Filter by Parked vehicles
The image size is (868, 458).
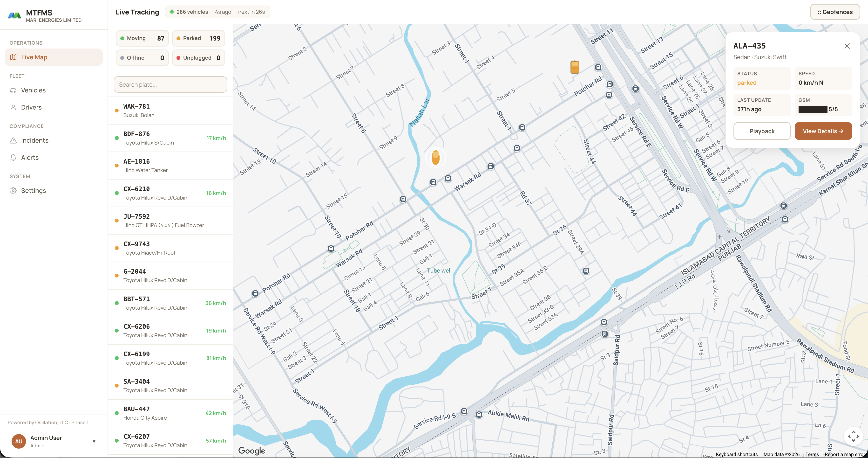coord(198,38)
